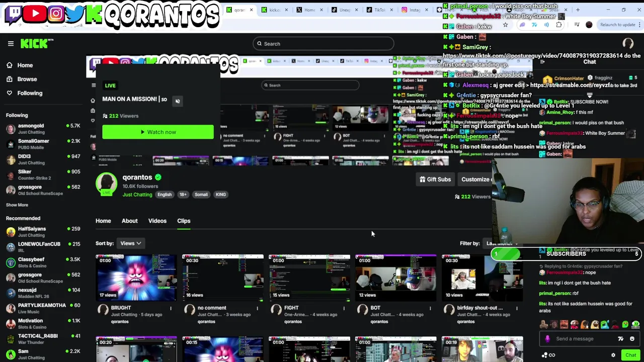Click the green Chat send button
The width and height of the screenshot is (644, 362).
630,355
